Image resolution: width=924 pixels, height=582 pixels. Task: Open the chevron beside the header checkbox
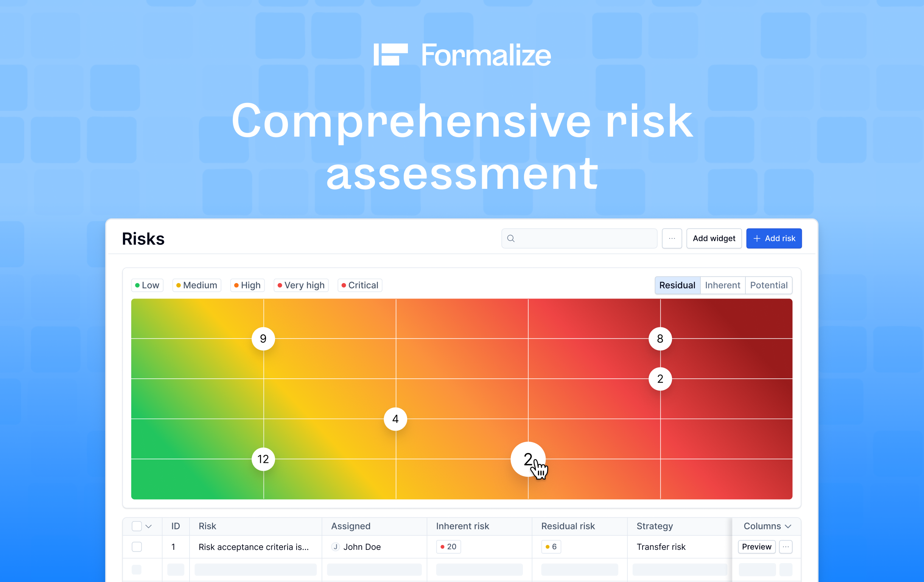pyautogui.click(x=149, y=526)
